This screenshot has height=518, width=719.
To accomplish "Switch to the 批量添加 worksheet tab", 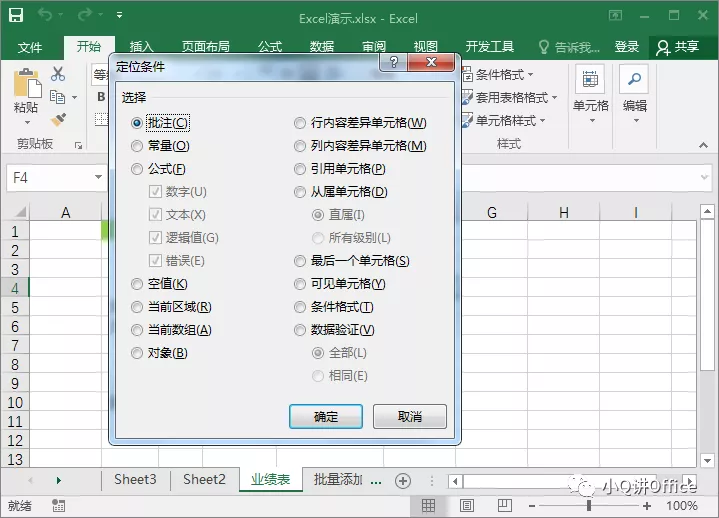I will click(x=338, y=479).
